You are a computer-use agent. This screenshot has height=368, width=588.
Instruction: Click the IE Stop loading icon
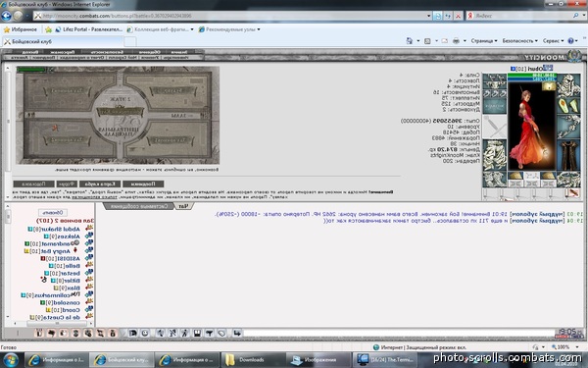[x=458, y=16]
